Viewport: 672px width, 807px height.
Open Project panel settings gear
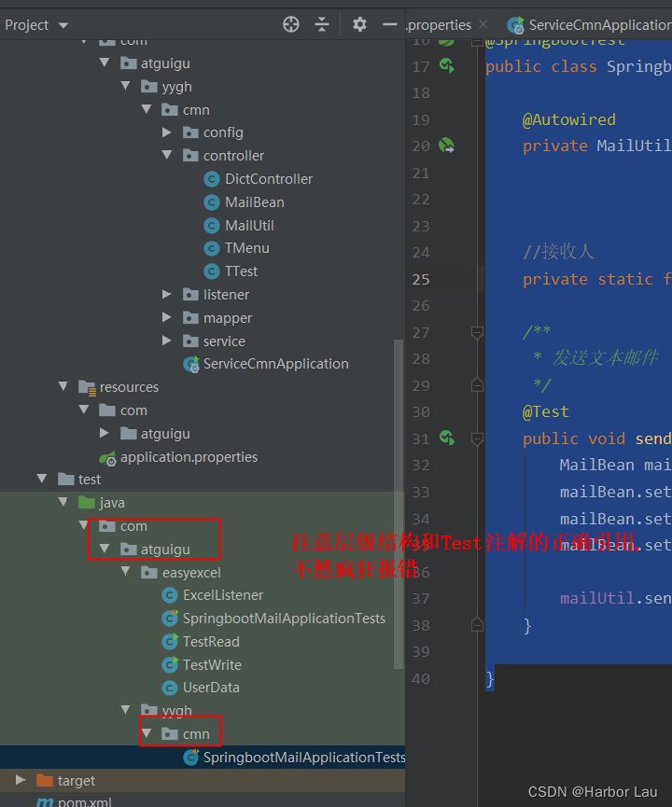(359, 24)
